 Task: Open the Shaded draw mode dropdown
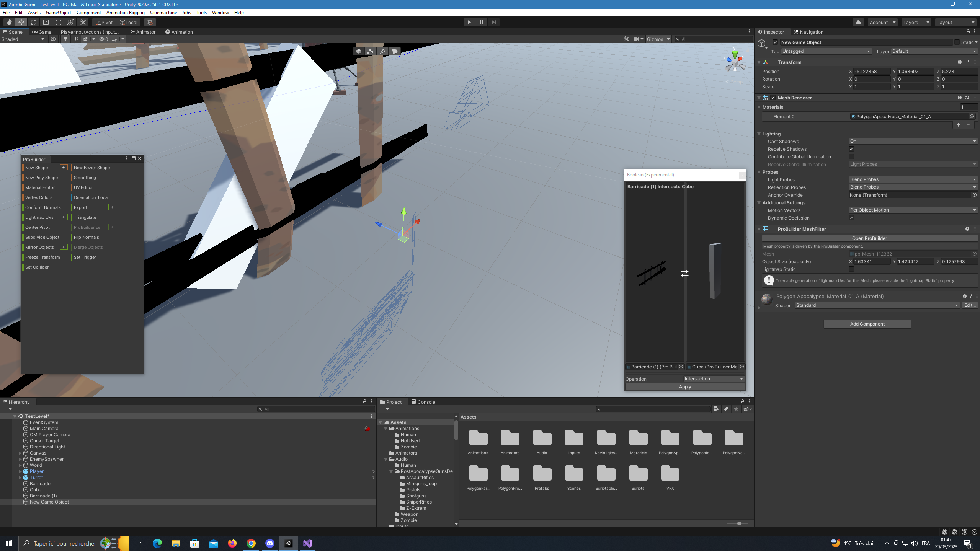pyautogui.click(x=23, y=39)
